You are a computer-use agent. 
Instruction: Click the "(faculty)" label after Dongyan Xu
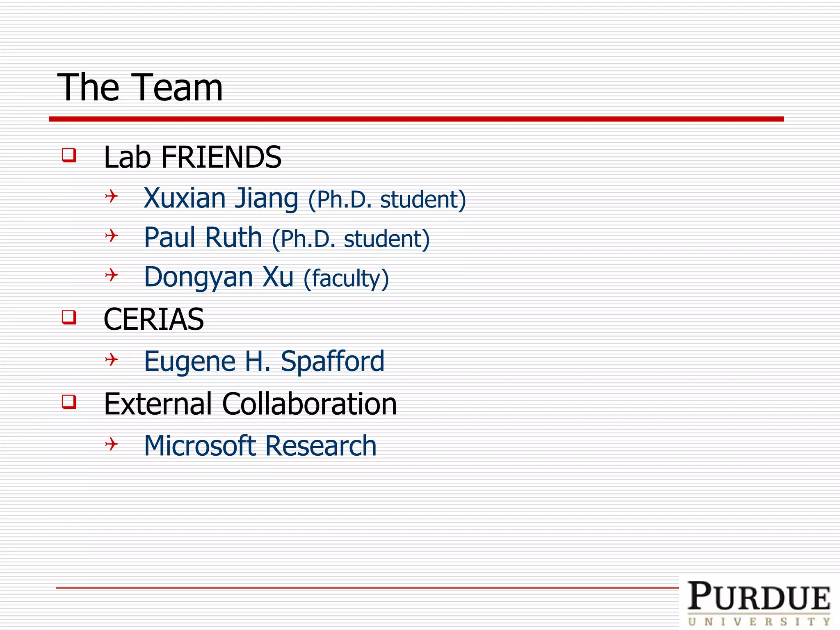click(346, 278)
